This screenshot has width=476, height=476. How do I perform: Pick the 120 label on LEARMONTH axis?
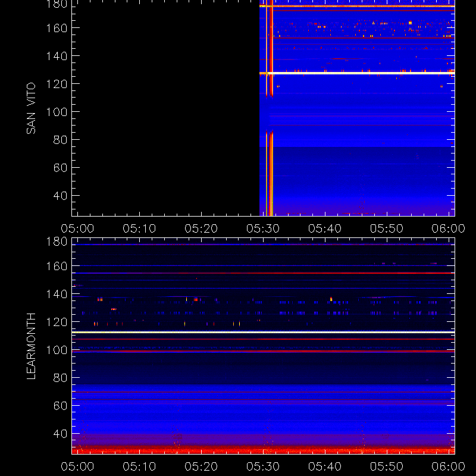tap(57, 322)
